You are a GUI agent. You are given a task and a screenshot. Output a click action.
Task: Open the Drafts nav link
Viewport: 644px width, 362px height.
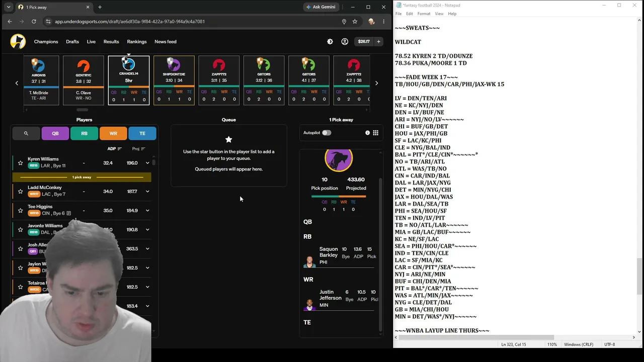(72, 42)
